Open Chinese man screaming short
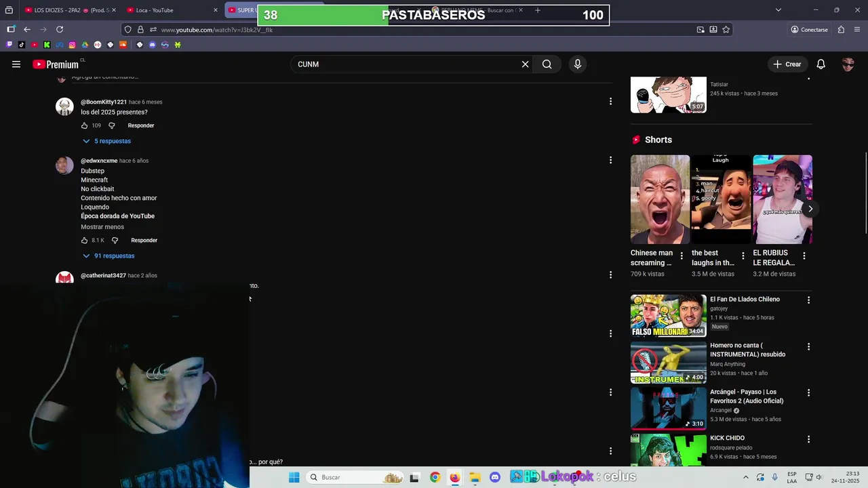 [660, 199]
